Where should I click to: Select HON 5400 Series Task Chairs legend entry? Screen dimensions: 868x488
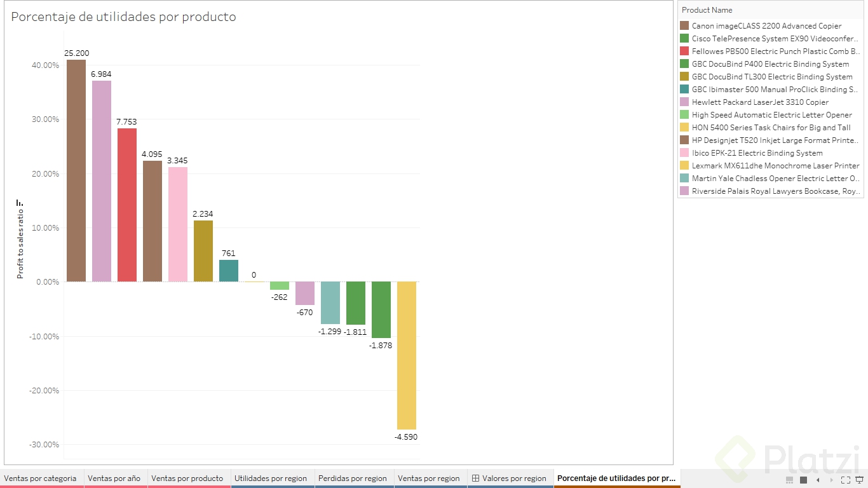770,128
